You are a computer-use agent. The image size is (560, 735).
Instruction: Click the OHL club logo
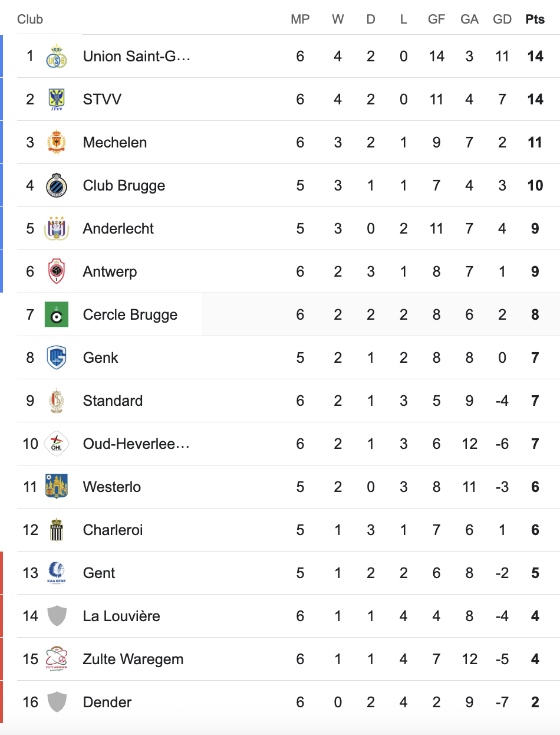(57, 444)
